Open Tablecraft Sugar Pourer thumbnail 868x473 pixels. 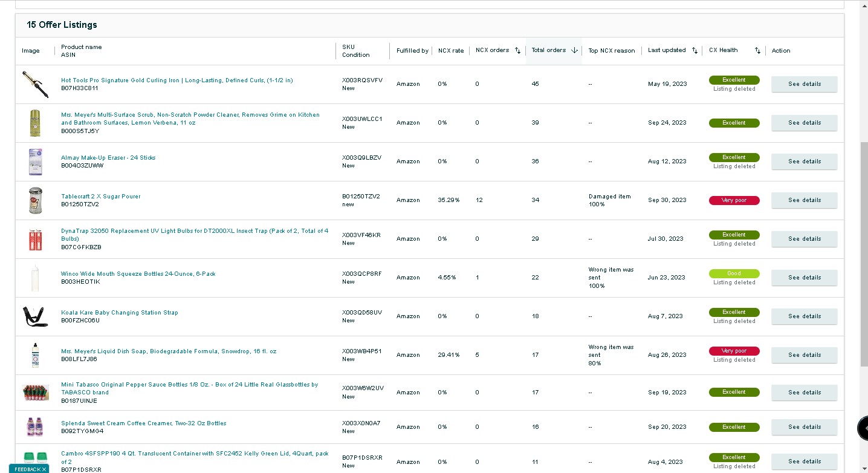point(36,200)
